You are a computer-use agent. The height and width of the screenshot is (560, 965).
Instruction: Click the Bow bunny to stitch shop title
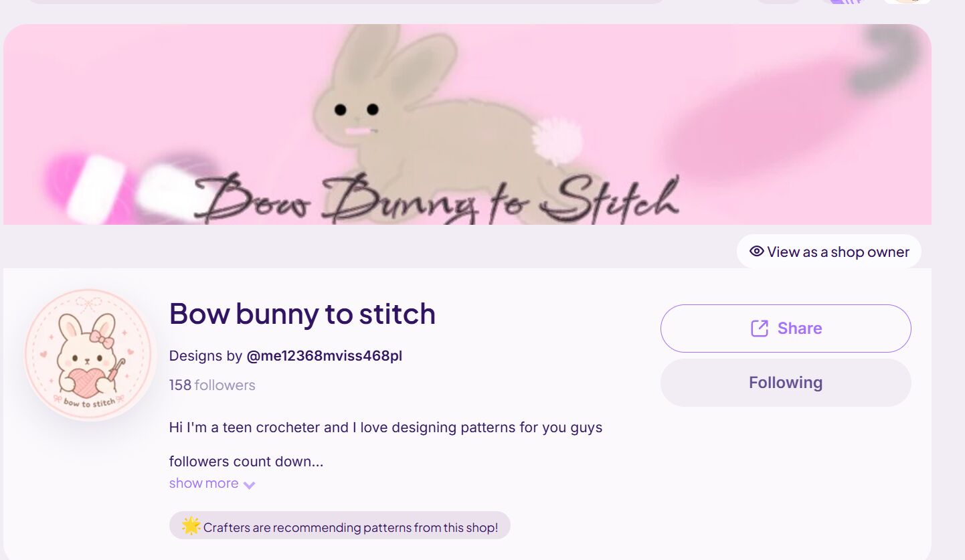coord(302,313)
